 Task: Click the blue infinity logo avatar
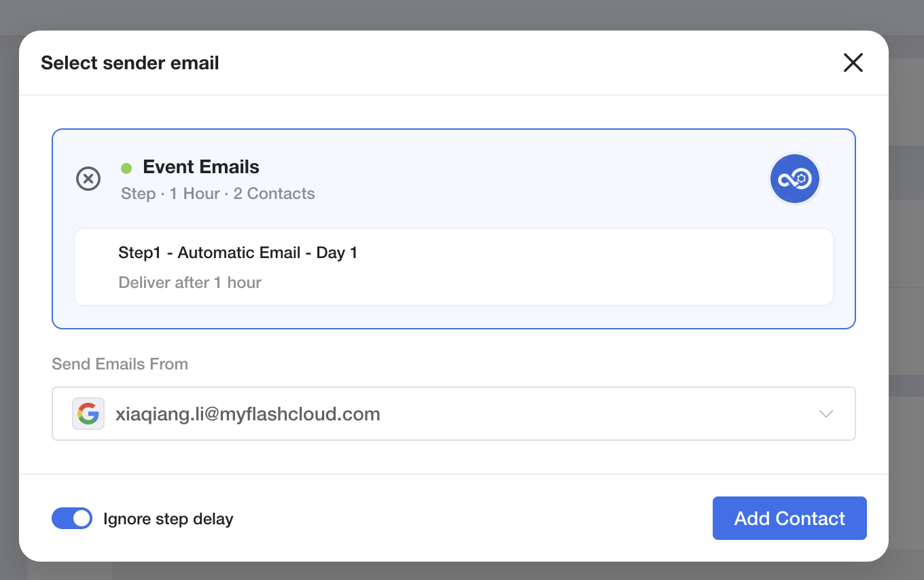click(x=795, y=179)
